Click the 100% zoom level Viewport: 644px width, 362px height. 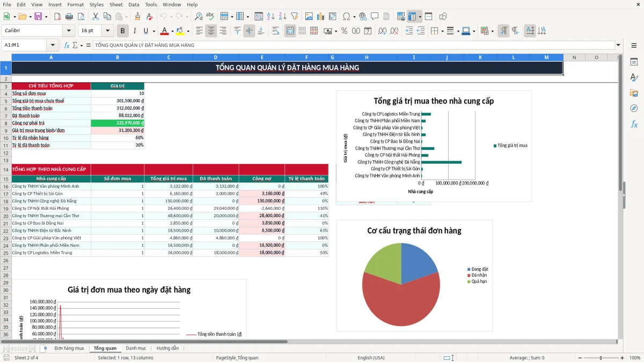(x=635, y=358)
